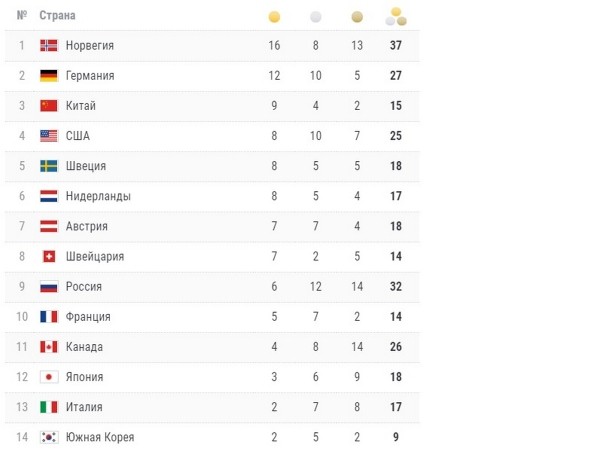Click the Страна column header
600x451 pixels.
(x=57, y=17)
